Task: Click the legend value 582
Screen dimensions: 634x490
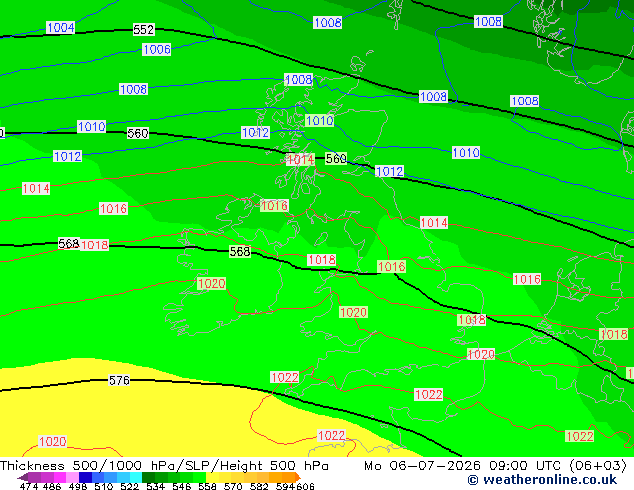Action: pos(259,486)
